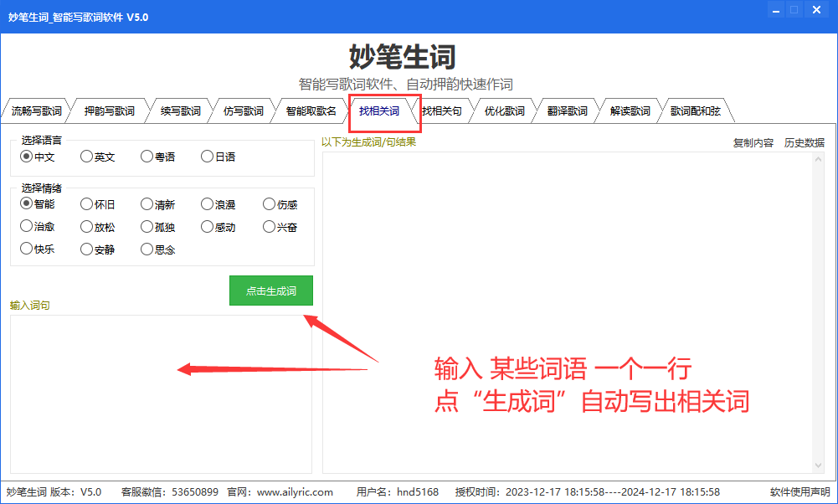The height and width of the screenshot is (504, 838).
Task: Pick the 安静 emotion option
Action: (97, 249)
